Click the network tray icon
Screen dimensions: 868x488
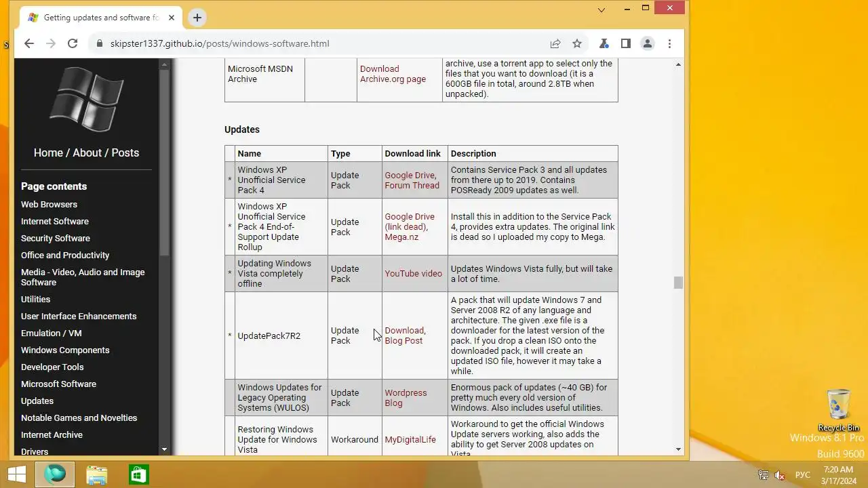(764, 475)
